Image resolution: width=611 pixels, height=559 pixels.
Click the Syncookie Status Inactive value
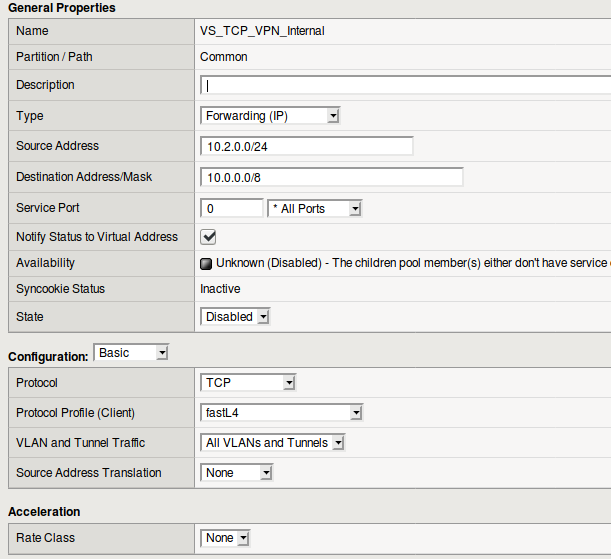point(221,289)
